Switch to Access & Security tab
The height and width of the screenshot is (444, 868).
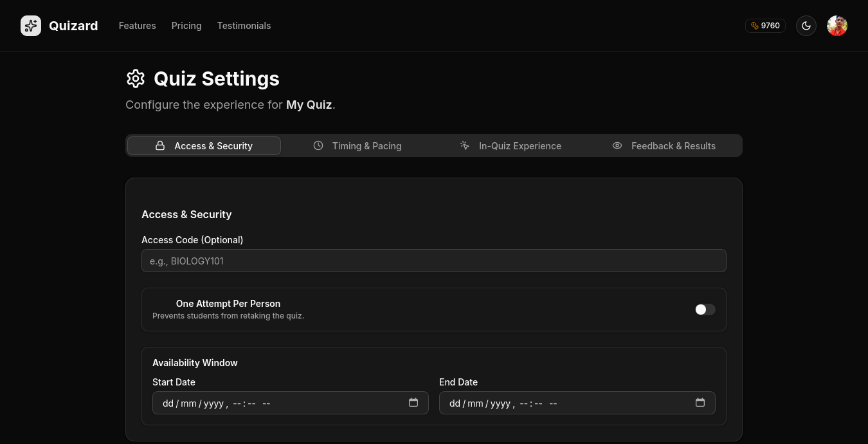(x=204, y=146)
